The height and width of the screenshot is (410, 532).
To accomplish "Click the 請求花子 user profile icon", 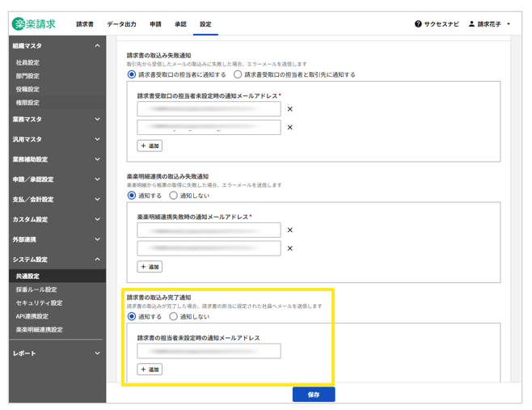I will pos(471,23).
